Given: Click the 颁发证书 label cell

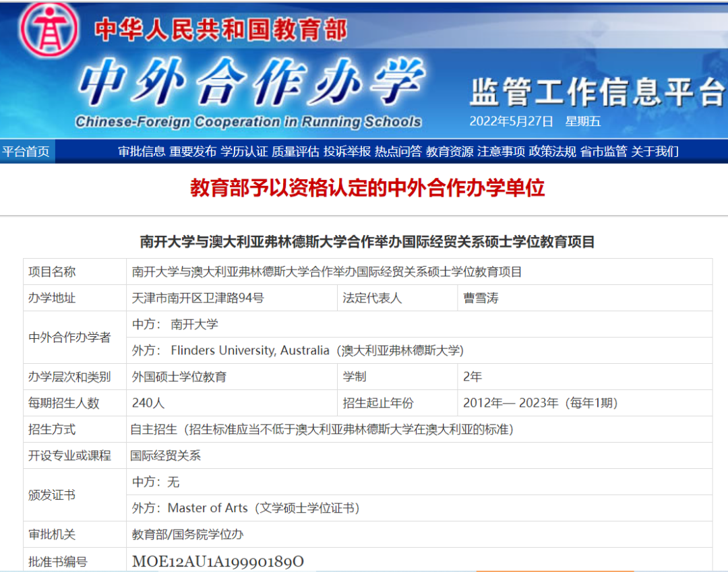Looking at the screenshot, I should click(x=75, y=495).
